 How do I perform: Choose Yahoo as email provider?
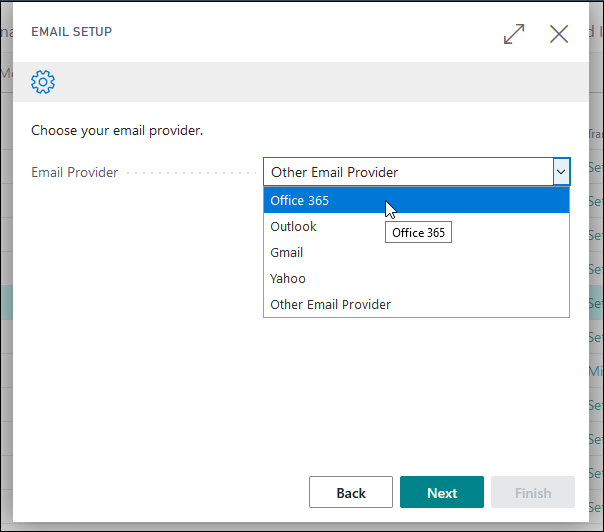(416, 279)
